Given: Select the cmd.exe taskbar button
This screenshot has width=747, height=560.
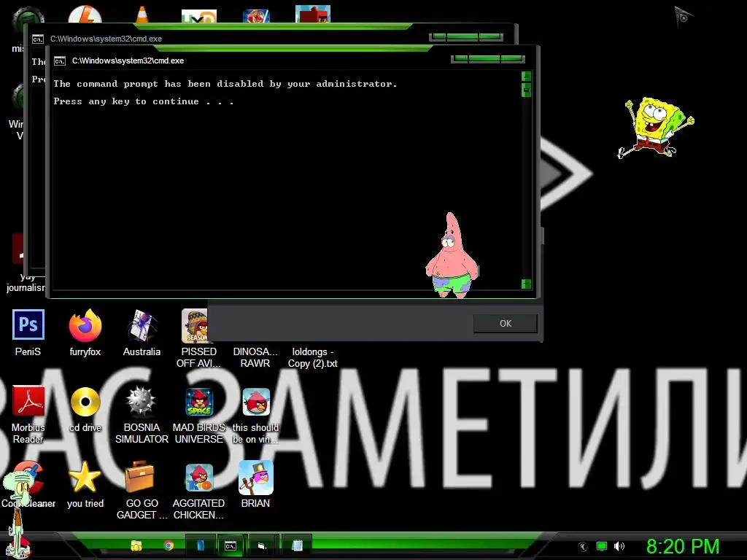Looking at the screenshot, I should [x=231, y=545].
